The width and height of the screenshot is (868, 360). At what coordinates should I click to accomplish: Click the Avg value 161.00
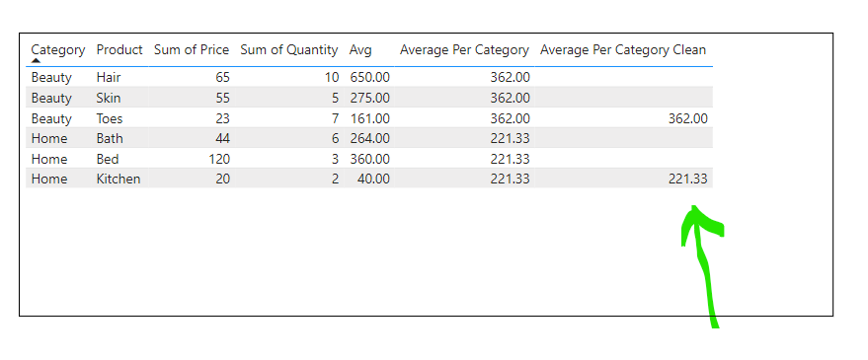369,118
